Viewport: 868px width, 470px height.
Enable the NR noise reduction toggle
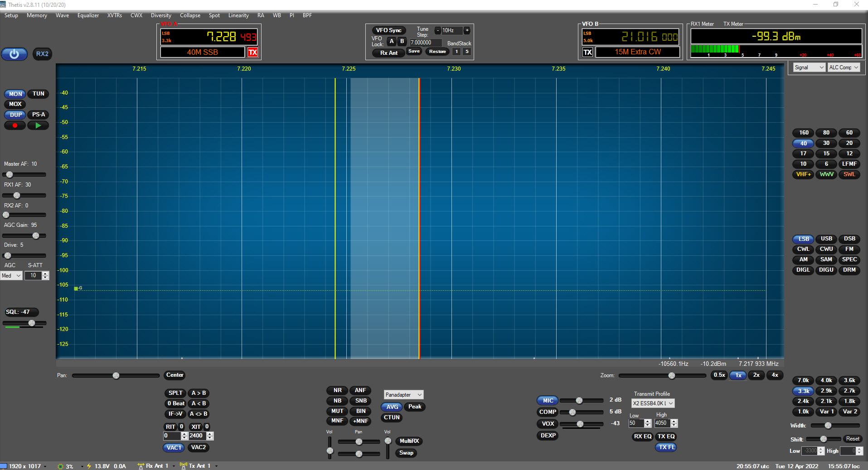337,390
